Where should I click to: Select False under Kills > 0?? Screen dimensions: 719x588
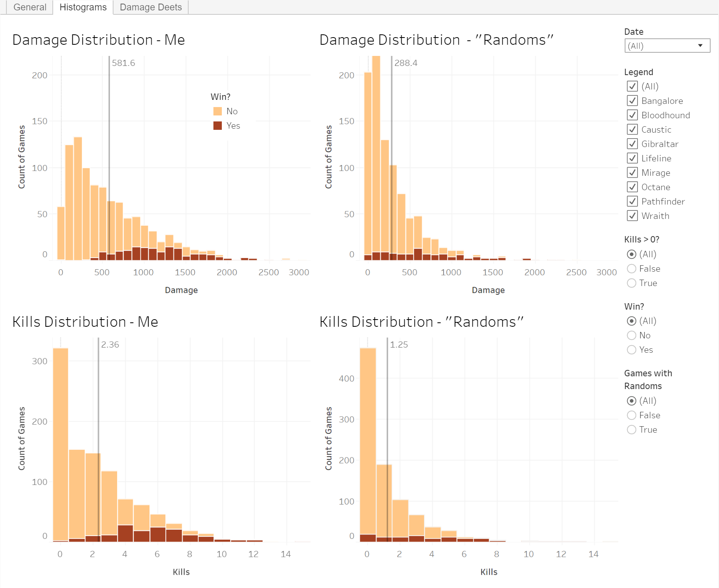[631, 269]
